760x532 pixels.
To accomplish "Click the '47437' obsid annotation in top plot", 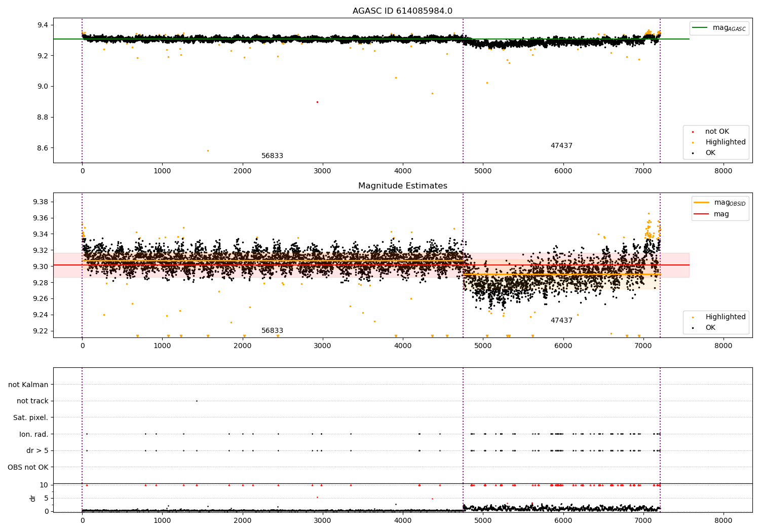I will coord(561,146).
